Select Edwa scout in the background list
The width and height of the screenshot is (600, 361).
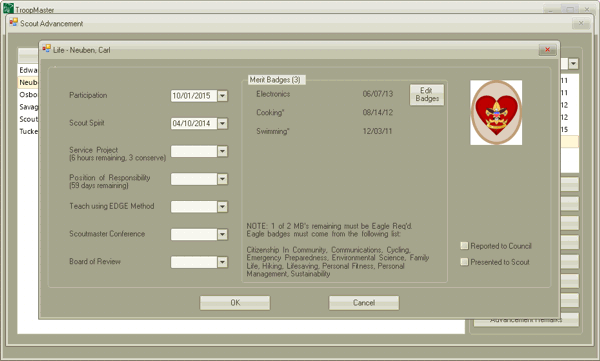28,70
